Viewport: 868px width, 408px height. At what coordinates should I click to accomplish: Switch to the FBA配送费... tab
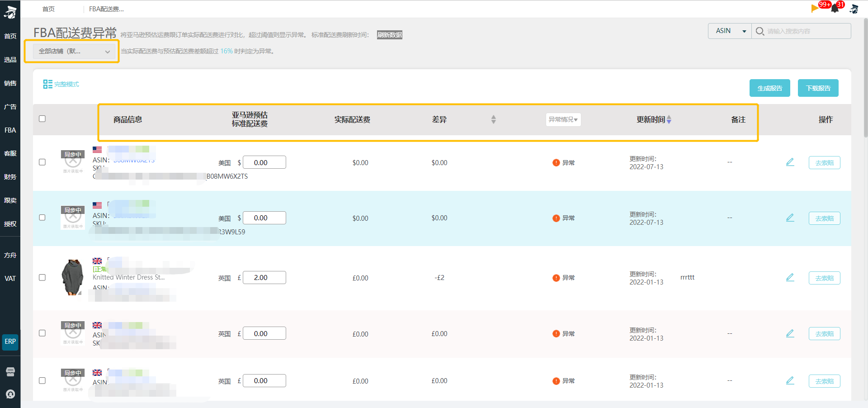(x=106, y=9)
